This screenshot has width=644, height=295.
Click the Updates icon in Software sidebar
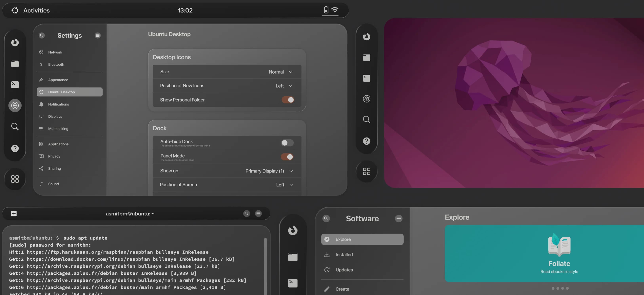click(327, 270)
